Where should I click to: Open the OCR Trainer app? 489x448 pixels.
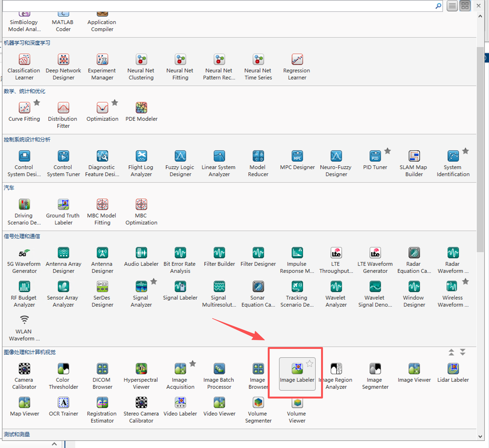point(63,403)
